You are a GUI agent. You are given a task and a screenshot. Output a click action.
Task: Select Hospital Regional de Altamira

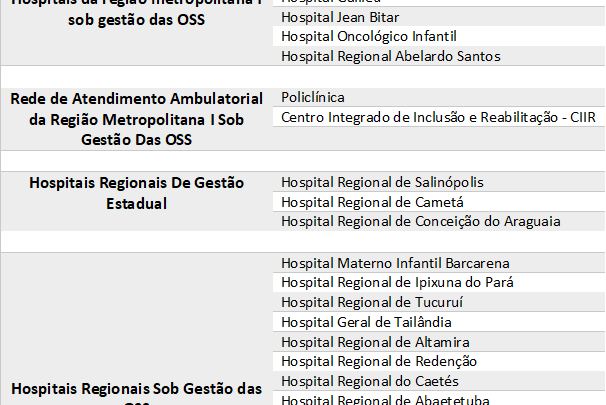click(x=375, y=342)
